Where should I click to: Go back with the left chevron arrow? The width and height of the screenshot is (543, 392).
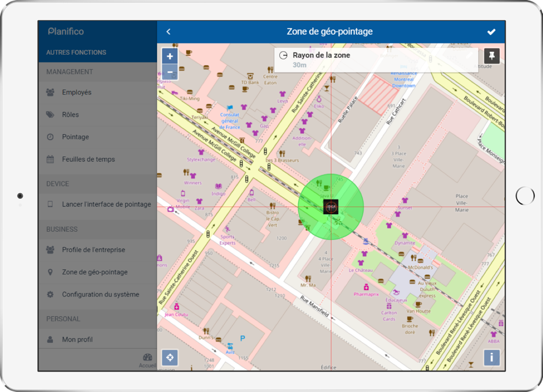click(x=168, y=32)
